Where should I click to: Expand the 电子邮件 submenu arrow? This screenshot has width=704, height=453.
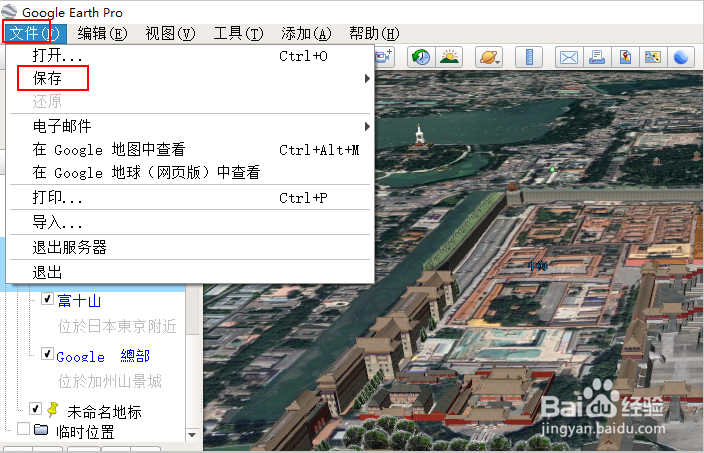[x=367, y=127]
